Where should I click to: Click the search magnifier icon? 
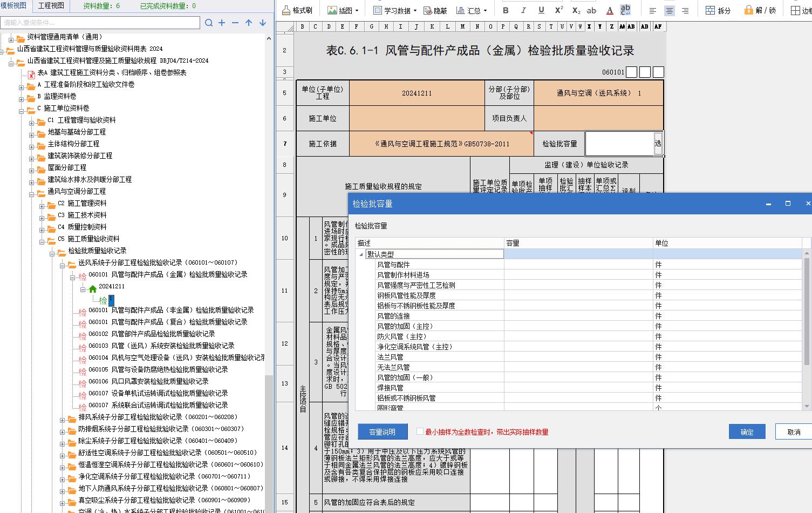coord(209,23)
